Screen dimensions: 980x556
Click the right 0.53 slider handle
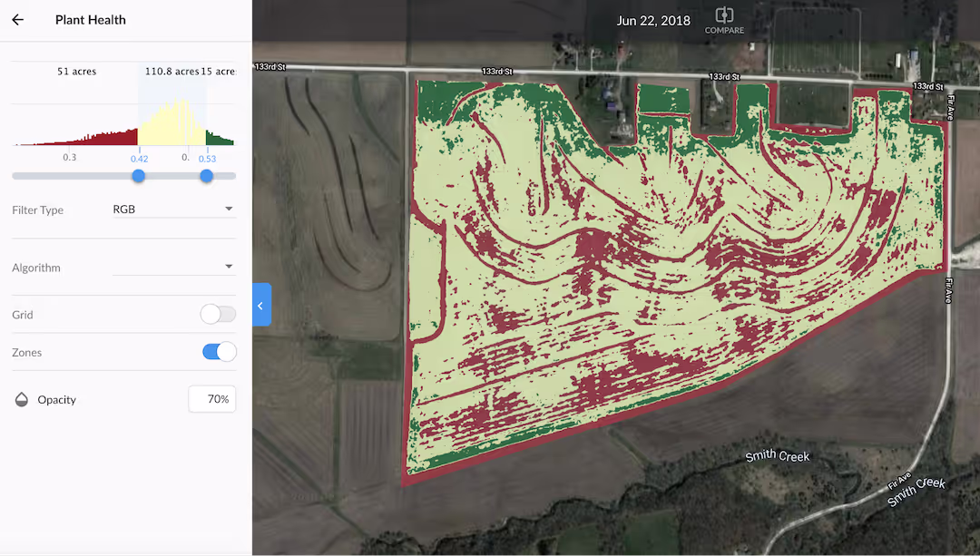tap(206, 176)
